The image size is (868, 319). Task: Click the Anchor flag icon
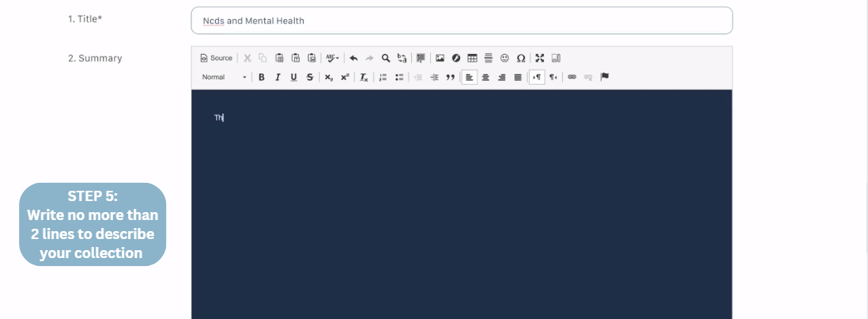click(x=605, y=77)
